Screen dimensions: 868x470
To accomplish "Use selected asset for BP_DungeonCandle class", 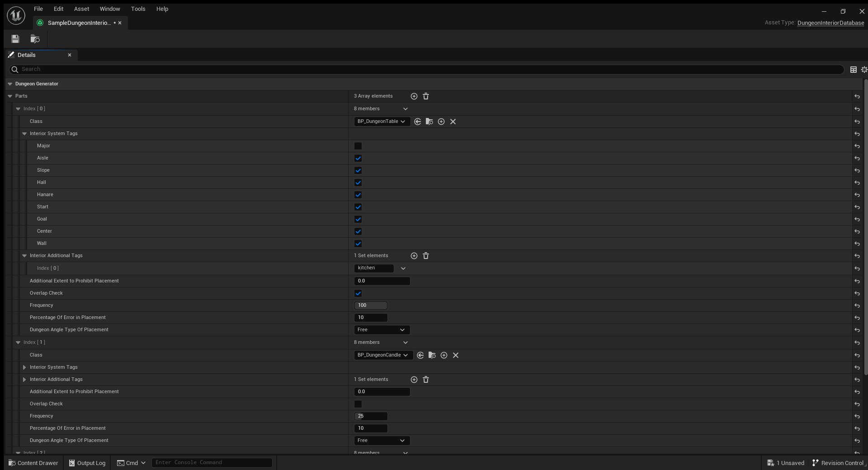I will coord(420,355).
